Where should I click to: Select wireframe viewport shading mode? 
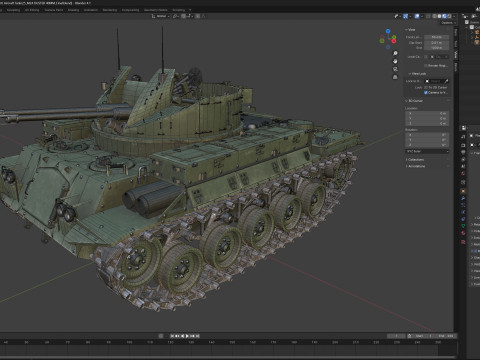(x=434, y=16)
